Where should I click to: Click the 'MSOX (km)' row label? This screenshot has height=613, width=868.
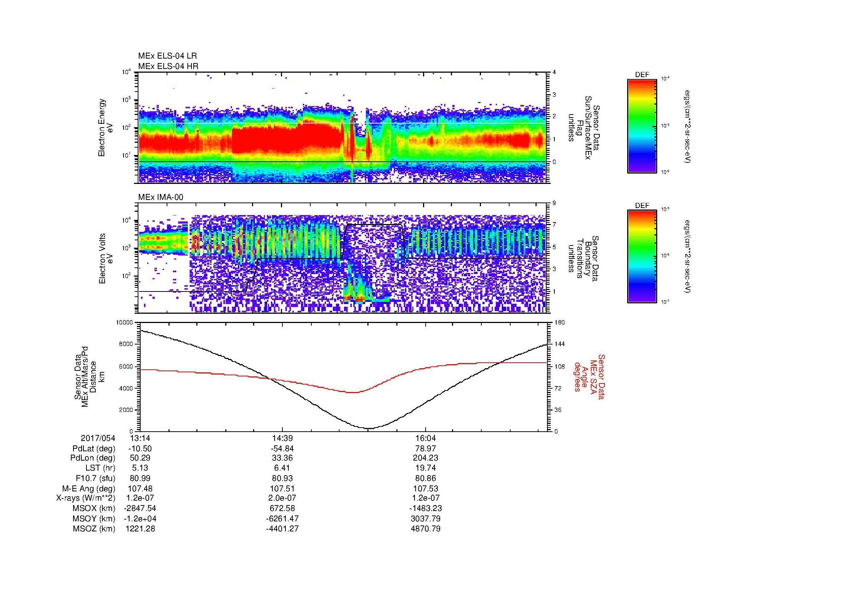click(x=94, y=508)
